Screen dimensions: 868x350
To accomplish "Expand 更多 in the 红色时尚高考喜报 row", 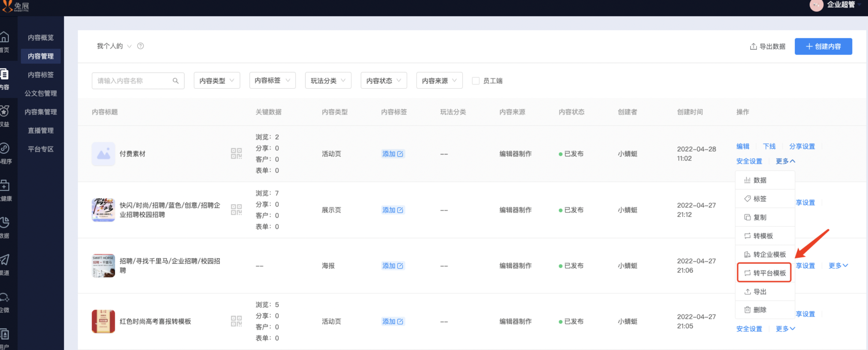I will click(785, 329).
